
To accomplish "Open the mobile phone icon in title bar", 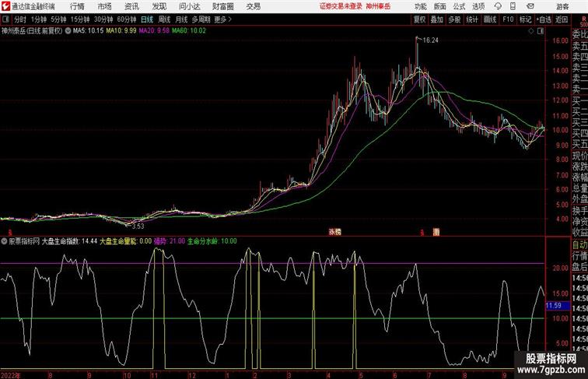I will click(x=513, y=6).
